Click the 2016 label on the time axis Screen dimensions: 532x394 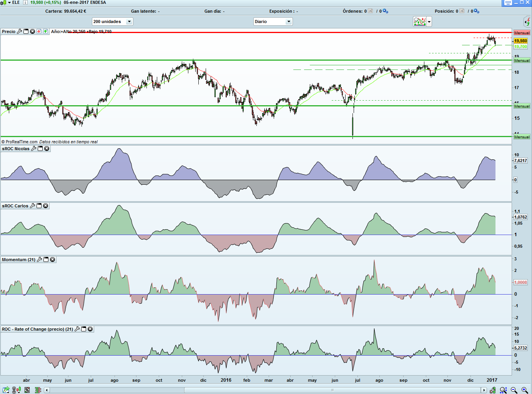point(226,380)
